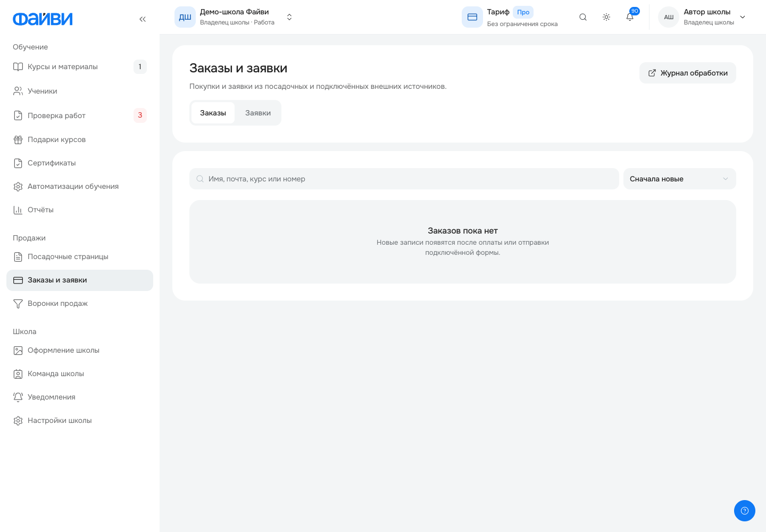This screenshot has width=766, height=532.
Task: Click the certificate icon beside Сертификаты
Action: point(18,163)
